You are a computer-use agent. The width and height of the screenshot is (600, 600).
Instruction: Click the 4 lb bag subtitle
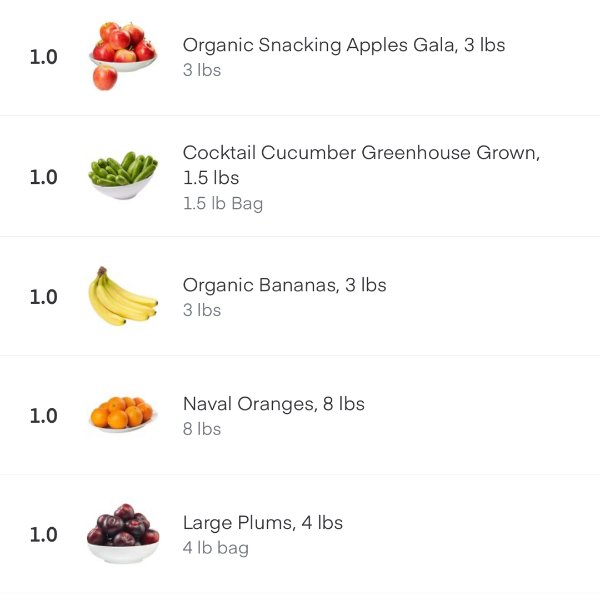[x=216, y=548]
